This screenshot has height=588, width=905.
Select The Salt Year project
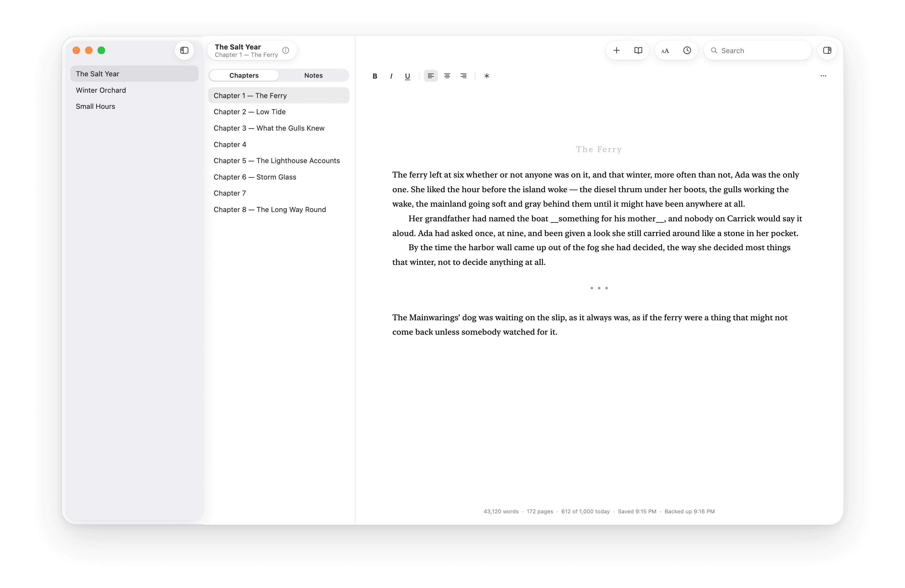[134, 74]
